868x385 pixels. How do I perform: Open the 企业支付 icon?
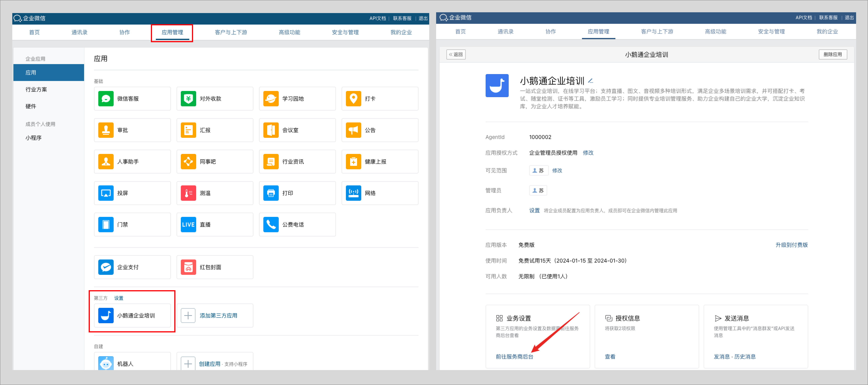106,267
